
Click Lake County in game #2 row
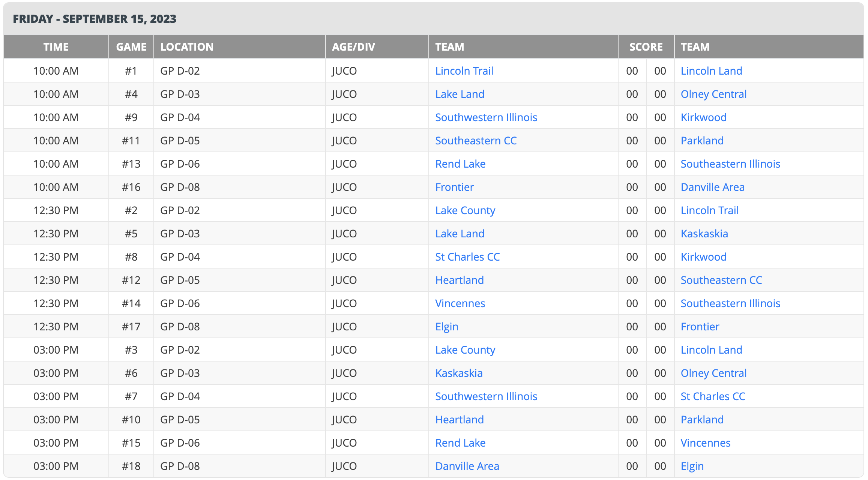tap(465, 210)
